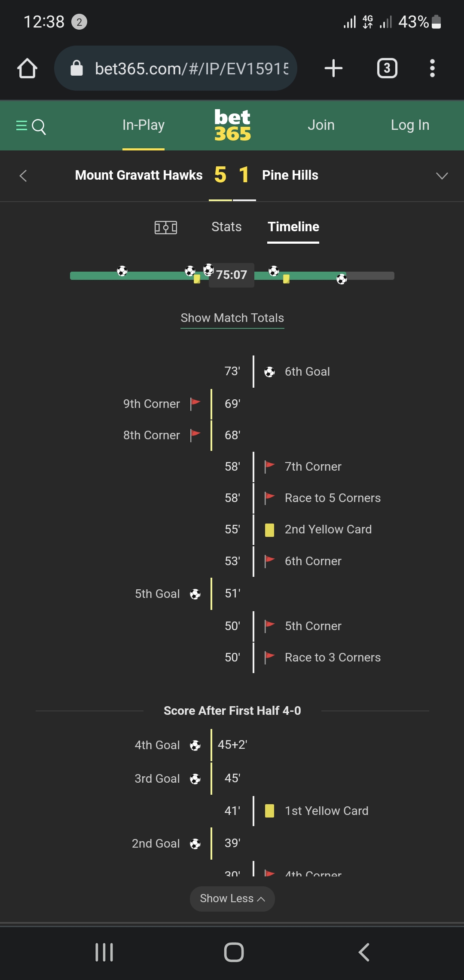Switch to the pitch view icon
The image size is (464, 980).
[x=166, y=227]
